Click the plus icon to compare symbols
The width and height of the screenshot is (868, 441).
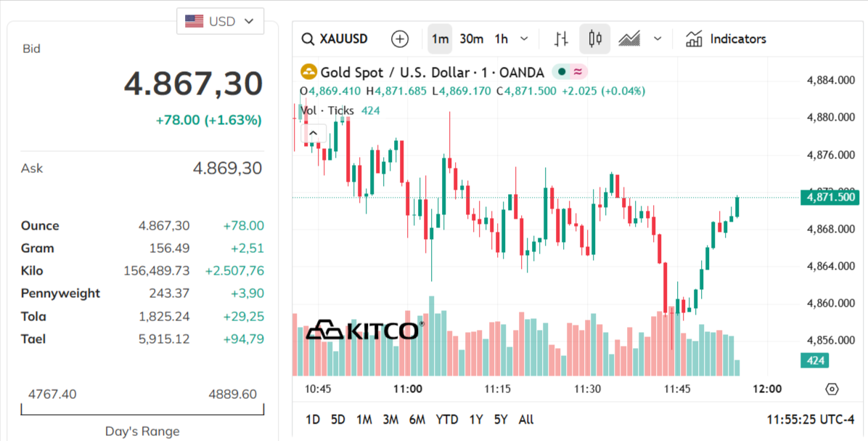[400, 39]
